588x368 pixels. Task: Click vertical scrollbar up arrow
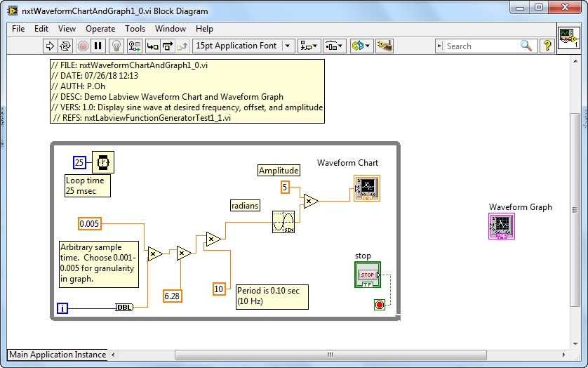pos(575,61)
